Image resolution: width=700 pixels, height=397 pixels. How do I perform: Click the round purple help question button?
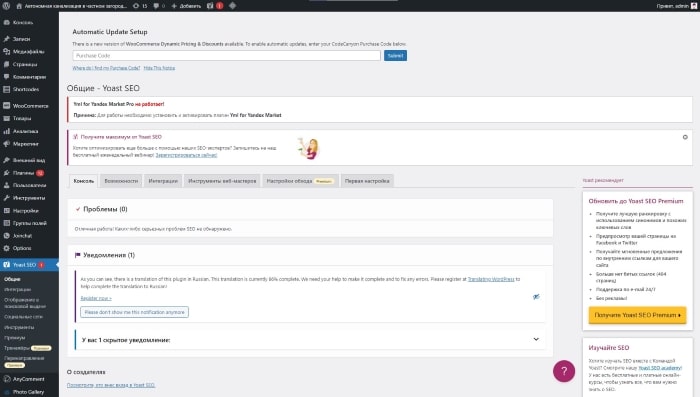coord(564,371)
